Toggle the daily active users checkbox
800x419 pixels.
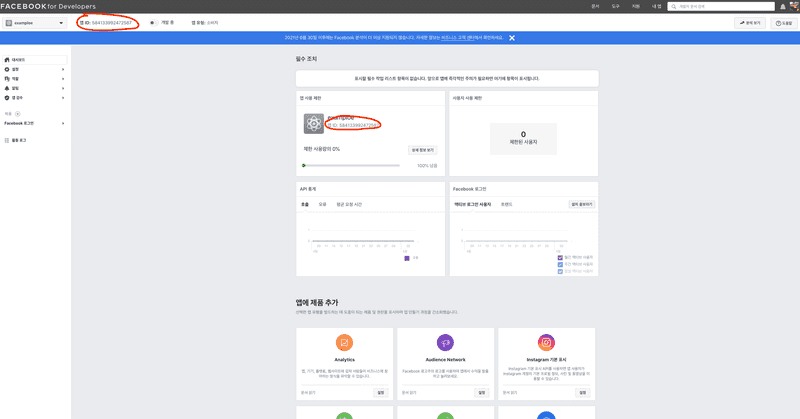[x=560, y=272]
